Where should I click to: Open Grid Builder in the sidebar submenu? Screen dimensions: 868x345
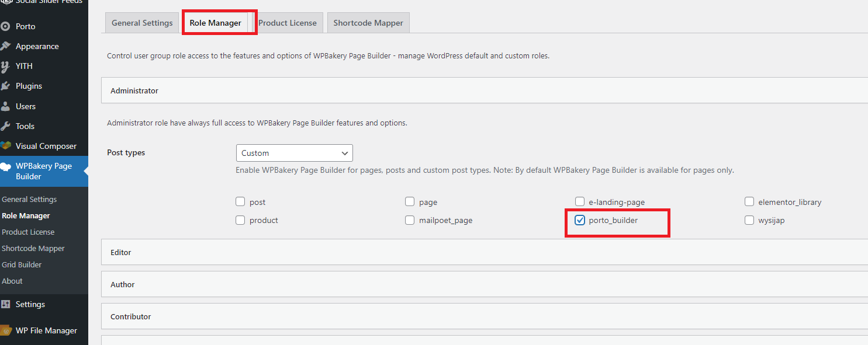click(22, 264)
